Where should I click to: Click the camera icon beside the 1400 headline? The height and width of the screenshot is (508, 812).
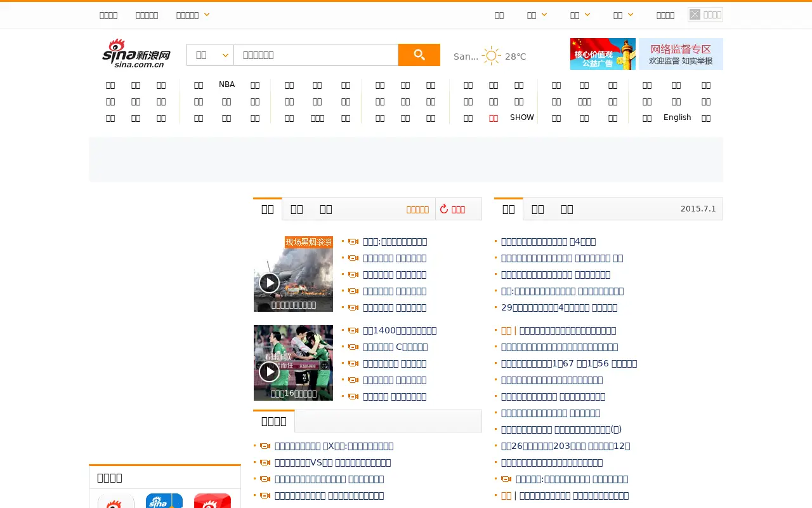pos(353,331)
